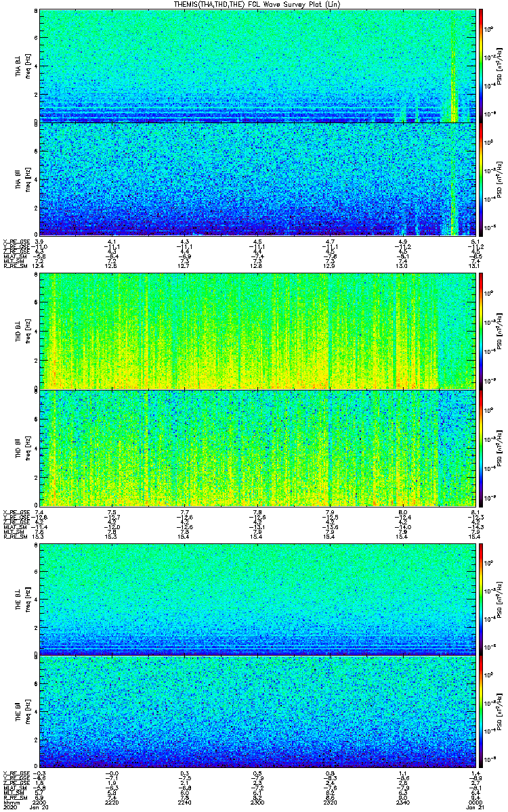Click the 2220 time tick label
This screenshot has height=812, width=508.
click(112, 802)
